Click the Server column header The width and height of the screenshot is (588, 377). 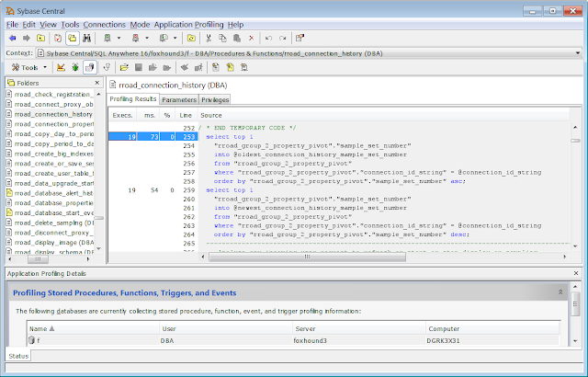(359, 328)
